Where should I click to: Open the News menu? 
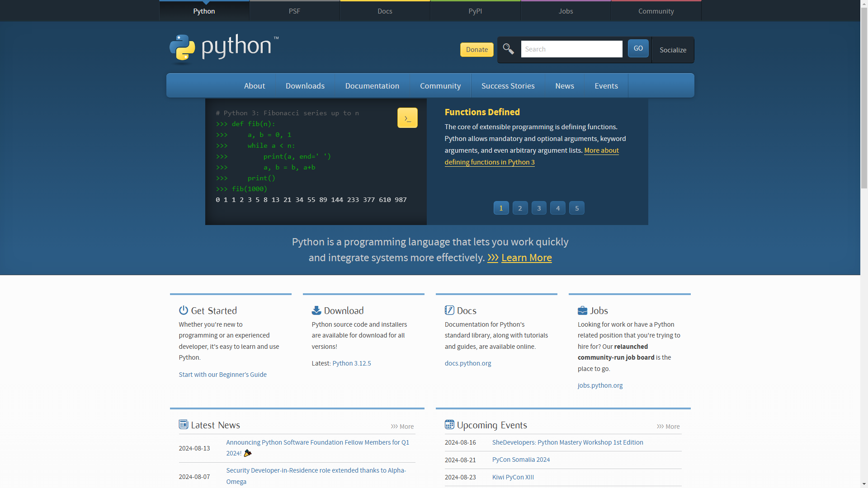click(x=565, y=86)
